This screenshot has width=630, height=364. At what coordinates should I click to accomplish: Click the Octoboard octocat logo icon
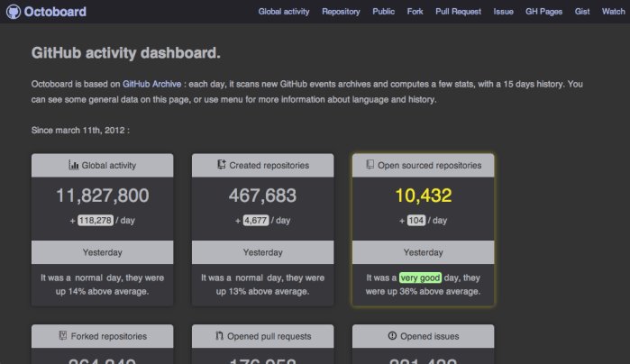pyautogui.click(x=13, y=13)
